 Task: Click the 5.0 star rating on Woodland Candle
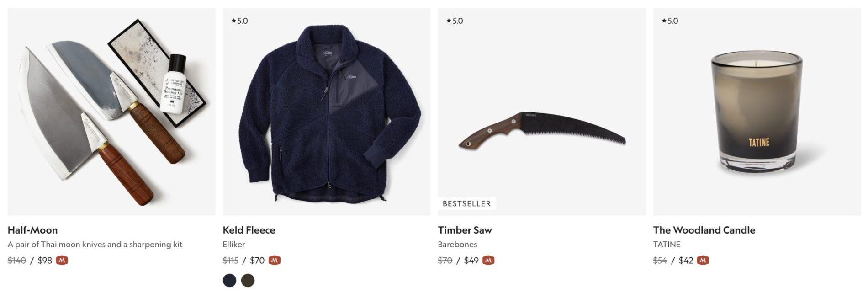pyautogui.click(x=670, y=21)
